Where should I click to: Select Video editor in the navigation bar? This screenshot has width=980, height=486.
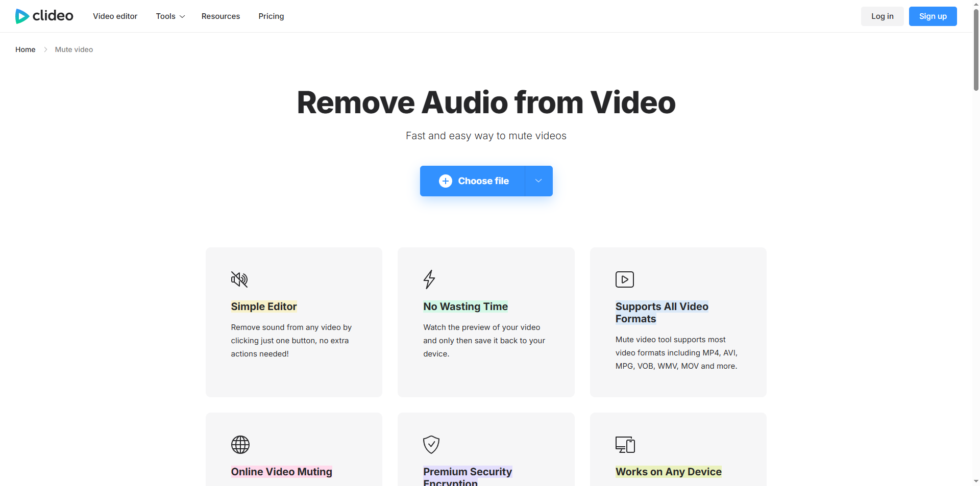(115, 16)
